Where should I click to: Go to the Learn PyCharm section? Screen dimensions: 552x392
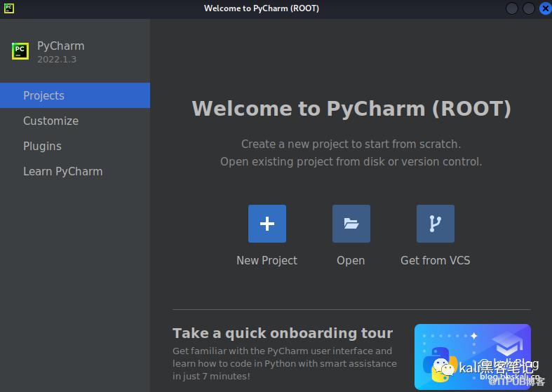(62, 171)
